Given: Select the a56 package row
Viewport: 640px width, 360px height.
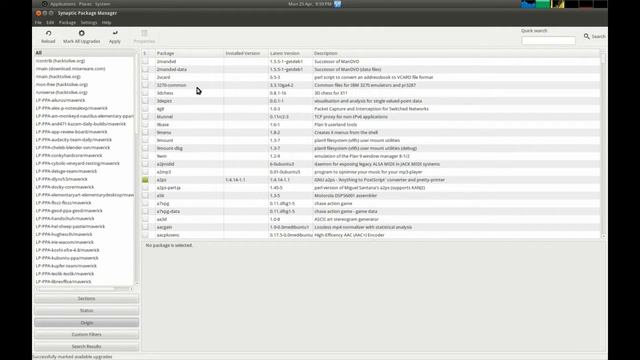Looking at the screenshot, I should coord(371,196).
